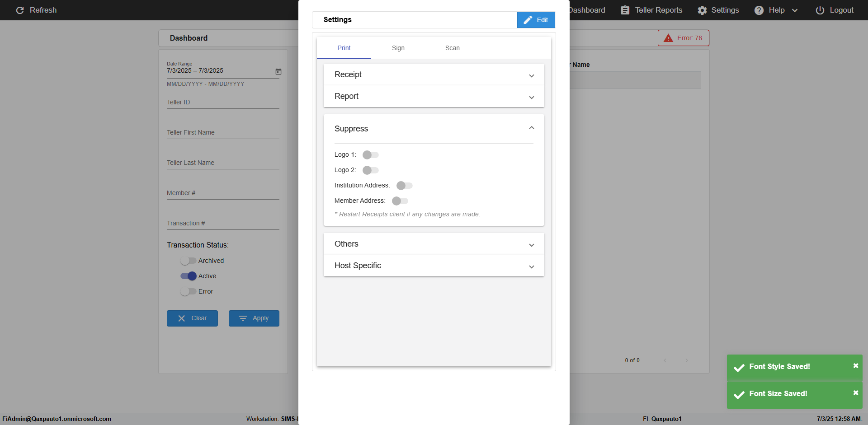Click the '7/3/25 12:58 AM' timestamp
Image resolution: width=868 pixels, height=425 pixels.
click(x=839, y=419)
